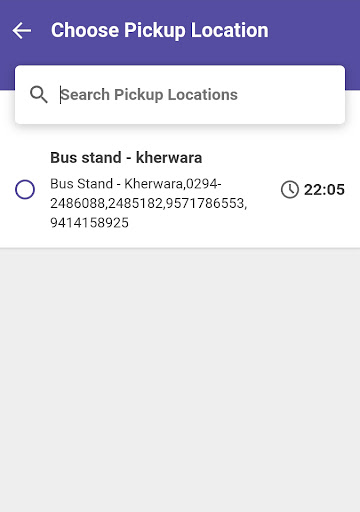
Task: Tap the divider under the Kherwara entry
Action: click(180, 248)
